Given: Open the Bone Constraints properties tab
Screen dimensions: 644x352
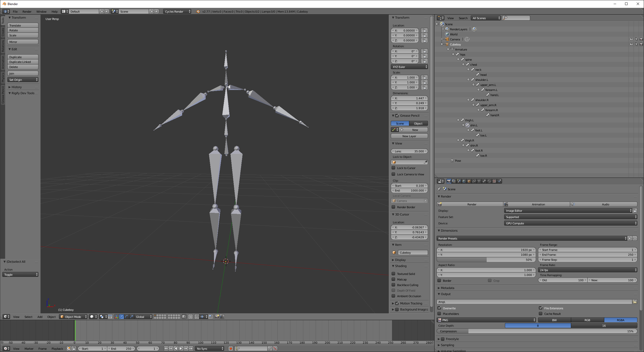Looking at the screenshot, I should point(489,181).
